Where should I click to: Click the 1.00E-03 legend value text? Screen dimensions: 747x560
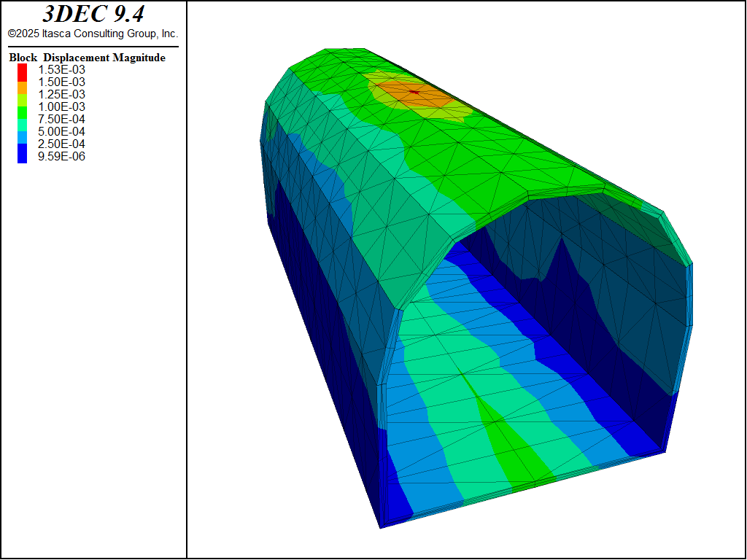point(61,107)
